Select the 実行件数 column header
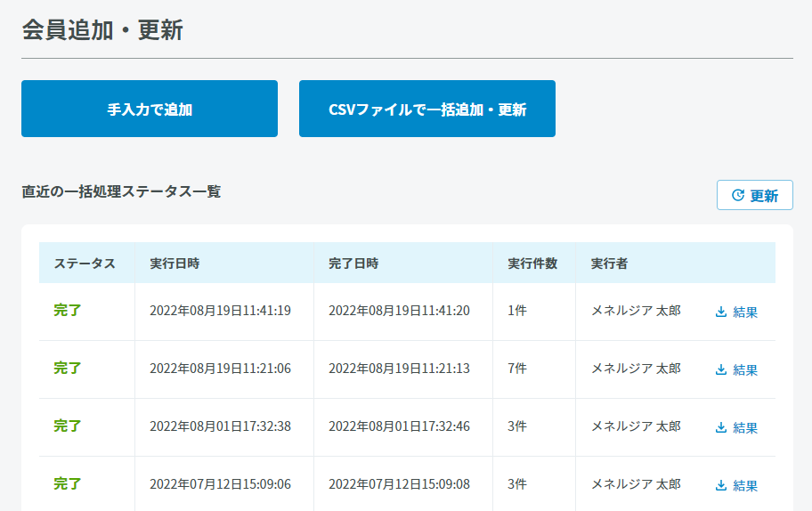 [532, 264]
